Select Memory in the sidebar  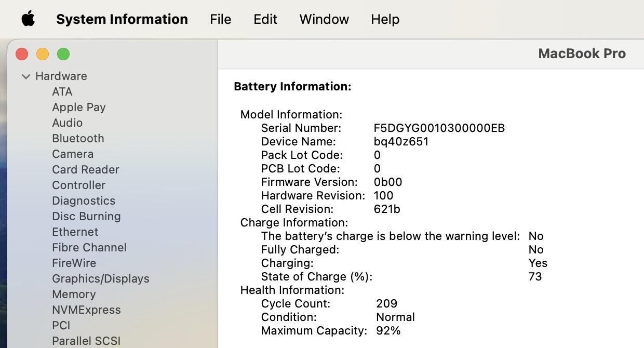tap(74, 295)
